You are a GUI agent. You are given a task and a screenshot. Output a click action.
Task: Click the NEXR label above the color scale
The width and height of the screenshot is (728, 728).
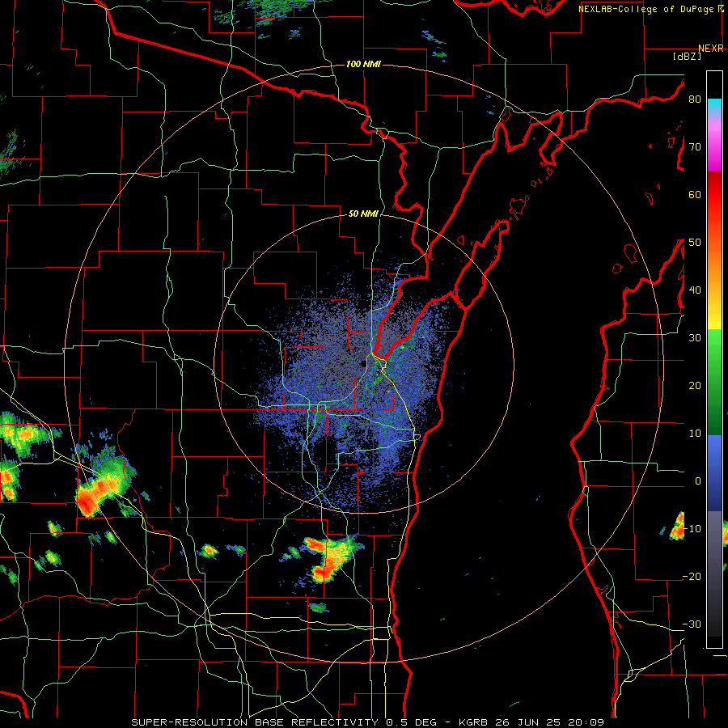[711, 49]
